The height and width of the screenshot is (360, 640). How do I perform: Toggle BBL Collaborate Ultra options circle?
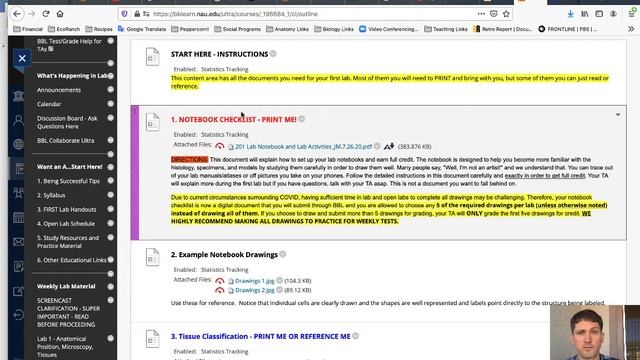click(111, 140)
